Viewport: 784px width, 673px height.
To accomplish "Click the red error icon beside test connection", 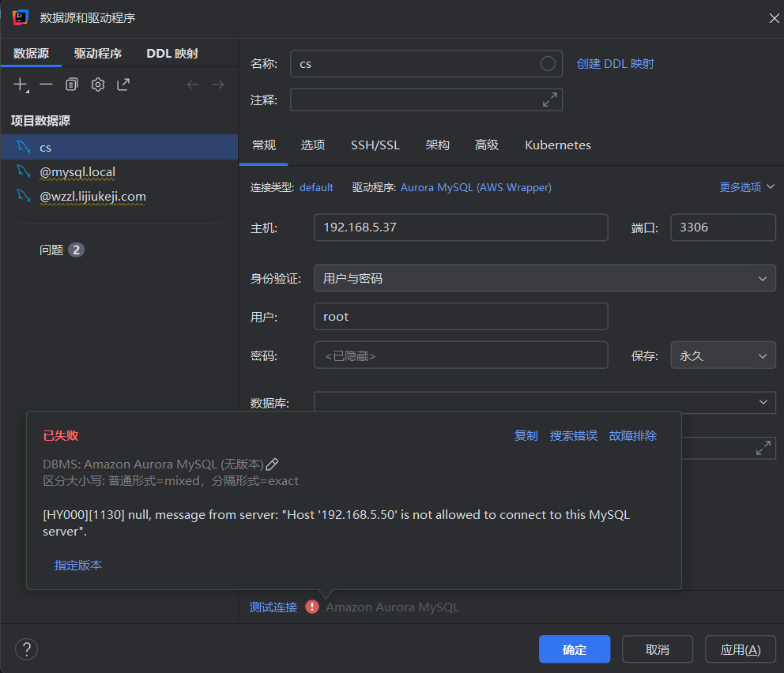I will [x=312, y=607].
